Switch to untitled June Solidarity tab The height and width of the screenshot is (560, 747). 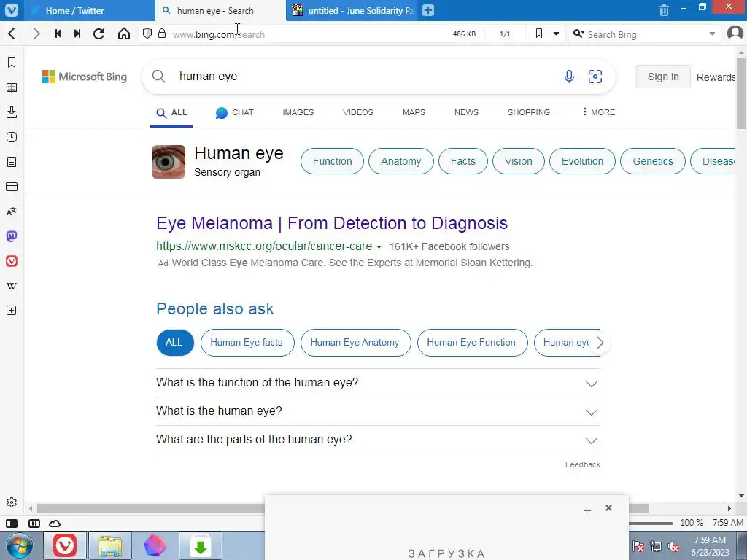pos(352,10)
